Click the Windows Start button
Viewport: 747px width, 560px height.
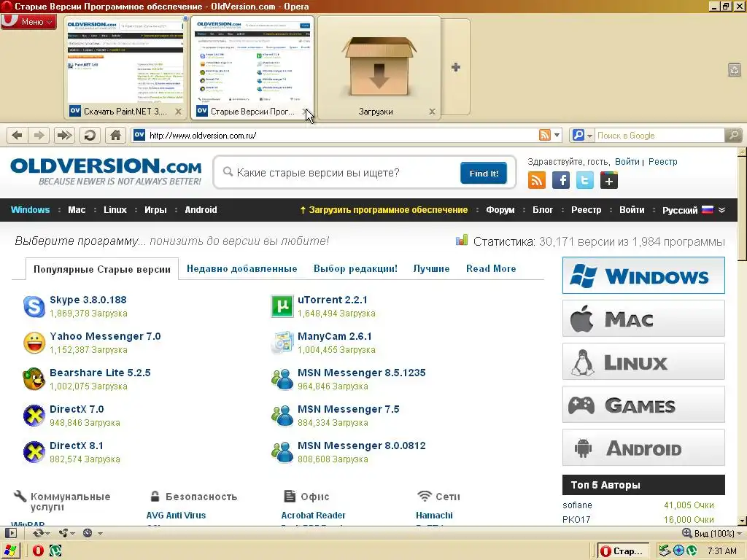point(10,551)
